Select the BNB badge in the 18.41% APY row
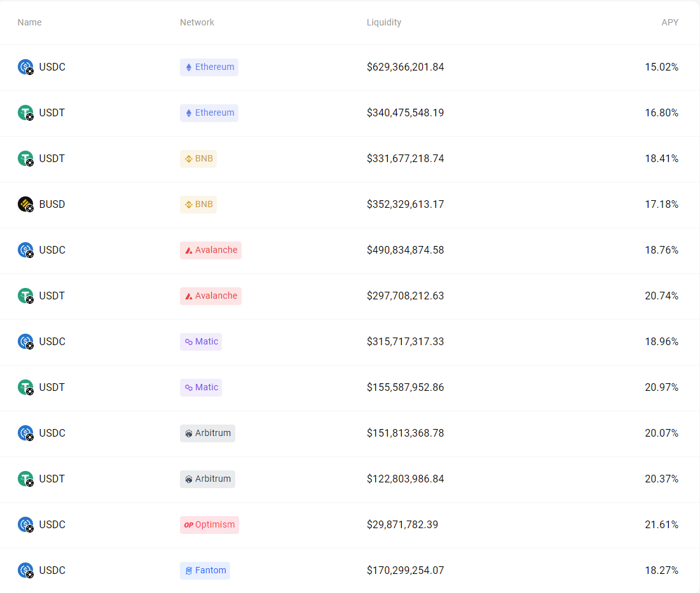This screenshot has height=593, width=700. (x=198, y=158)
